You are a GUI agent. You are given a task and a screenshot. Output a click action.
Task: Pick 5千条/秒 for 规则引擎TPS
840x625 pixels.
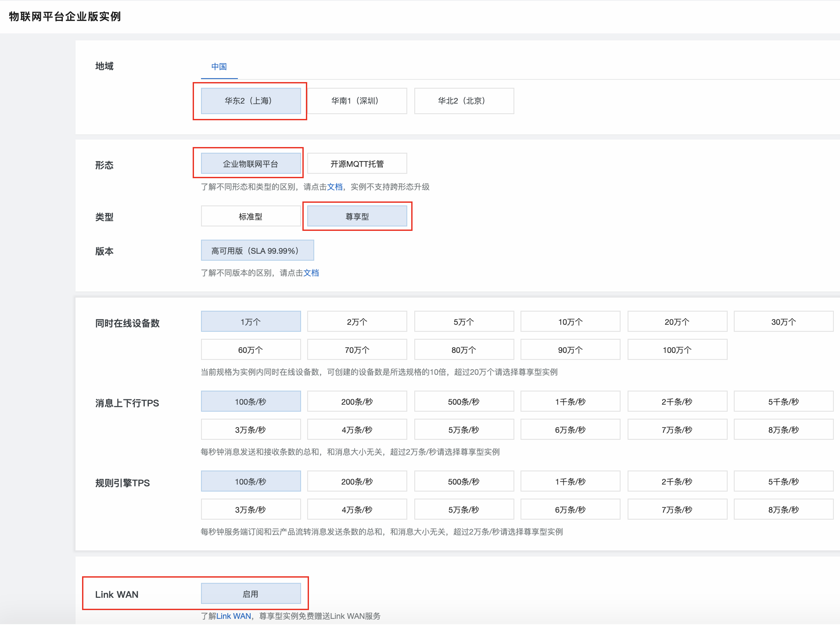pos(784,481)
